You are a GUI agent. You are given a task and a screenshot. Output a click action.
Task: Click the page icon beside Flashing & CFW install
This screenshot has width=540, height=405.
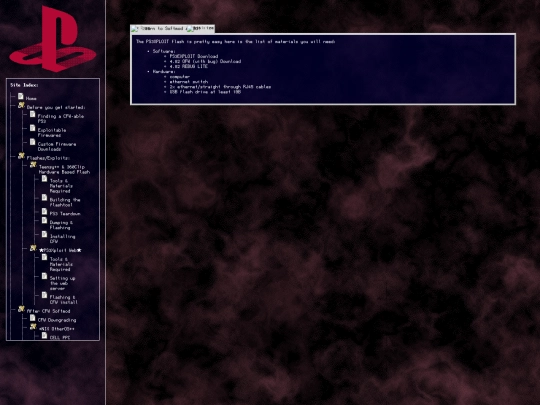(44, 295)
